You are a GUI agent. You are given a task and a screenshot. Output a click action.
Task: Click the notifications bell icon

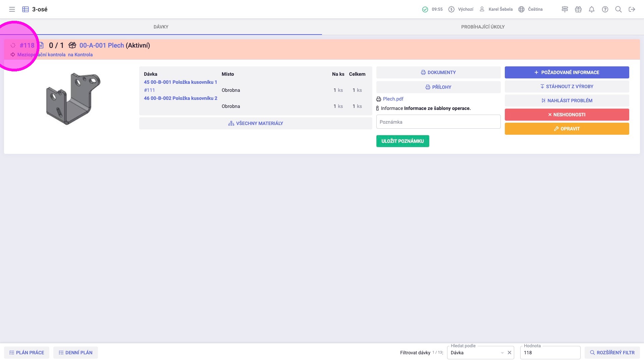pos(592,9)
